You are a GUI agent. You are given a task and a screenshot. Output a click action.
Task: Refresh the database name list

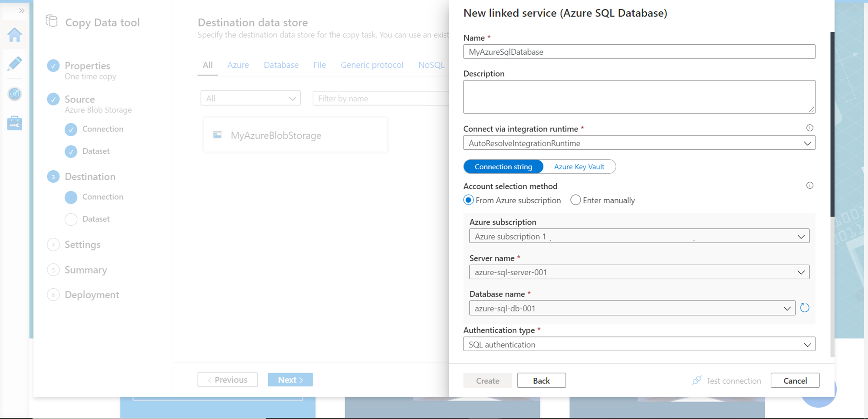805,308
